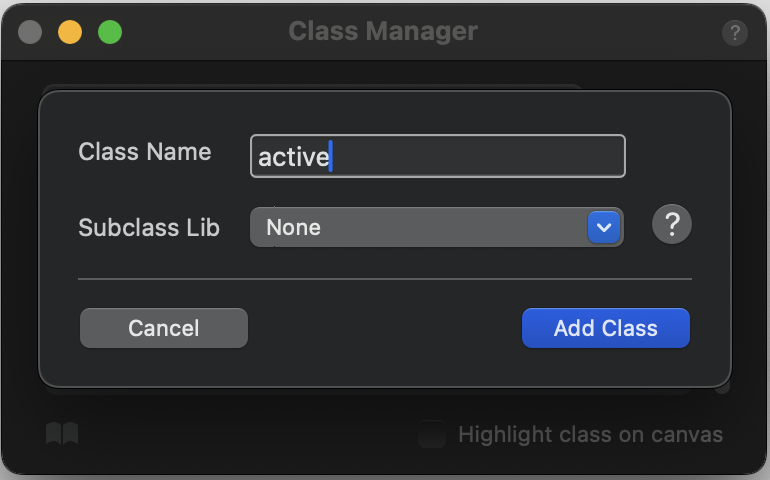This screenshot has width=770, height=480.
Task: Open the Subclass Lib dropdown showing None
Action: coord(420,227)
